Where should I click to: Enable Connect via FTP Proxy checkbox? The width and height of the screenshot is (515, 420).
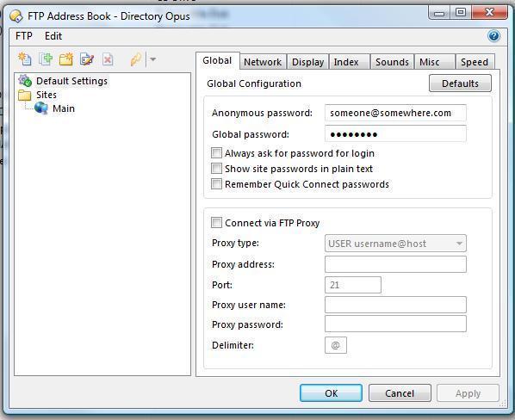tap(216, 222)
